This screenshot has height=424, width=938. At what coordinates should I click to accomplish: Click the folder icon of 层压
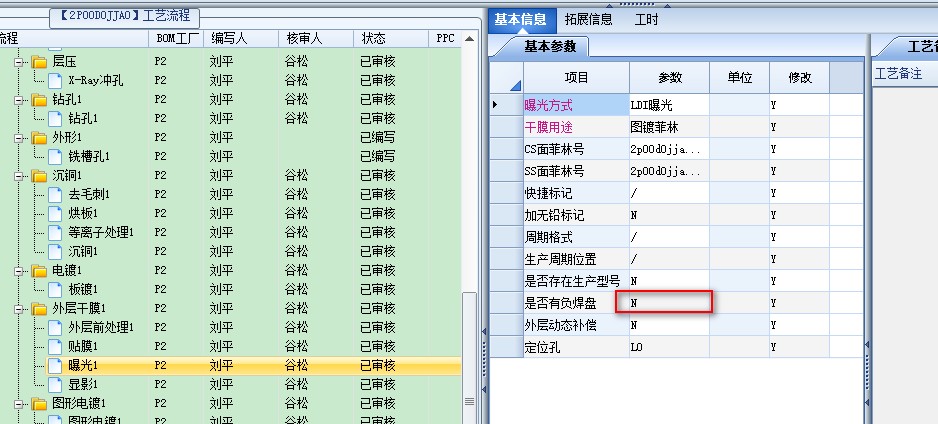click(x=39, y=62)
